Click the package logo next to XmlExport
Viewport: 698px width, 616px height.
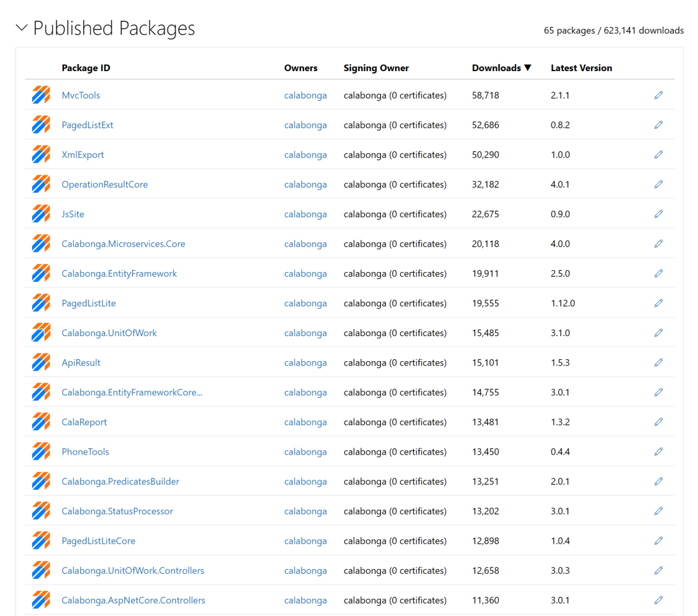point(41,154)
